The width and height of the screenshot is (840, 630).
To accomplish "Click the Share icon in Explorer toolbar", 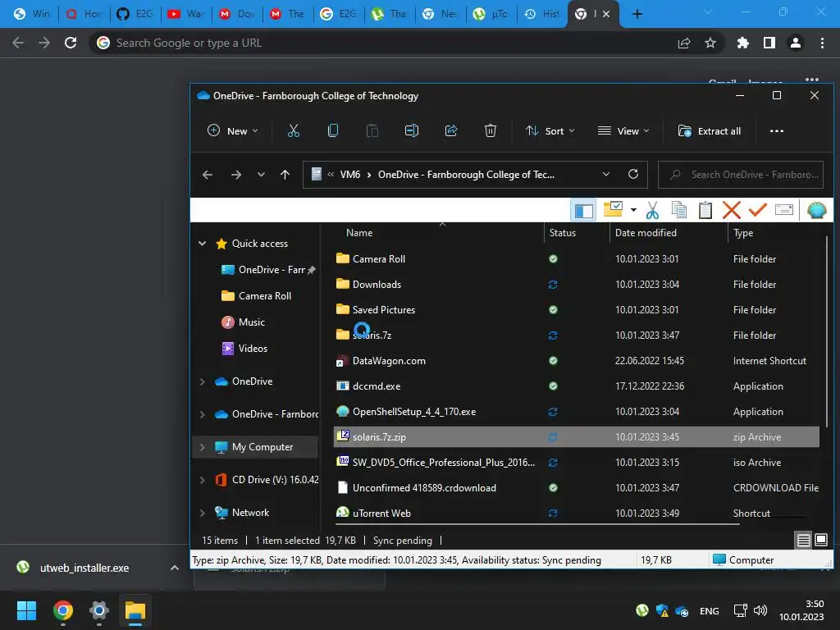I will (x=451, y=130).
